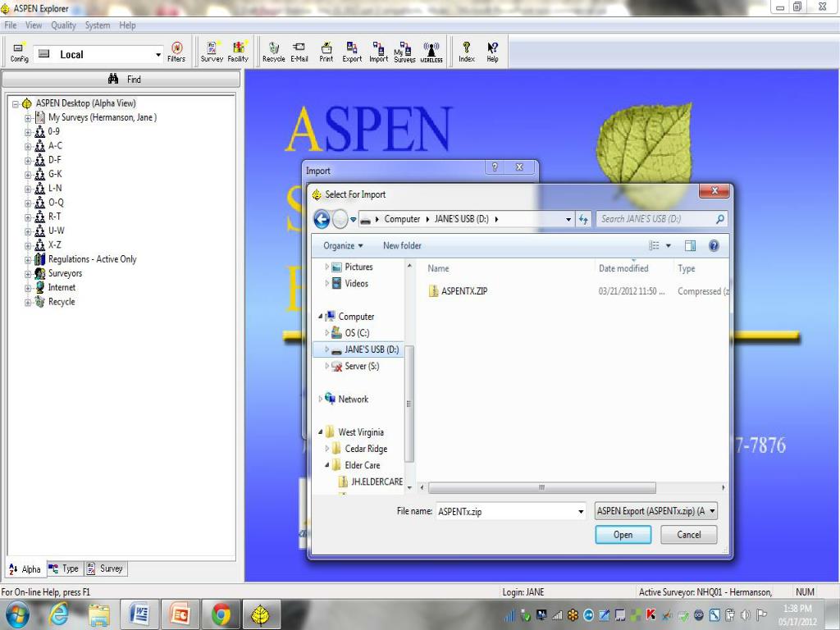Click the Open button in dialog
Viewport: 840px width, 630px height.
(623, 535)
